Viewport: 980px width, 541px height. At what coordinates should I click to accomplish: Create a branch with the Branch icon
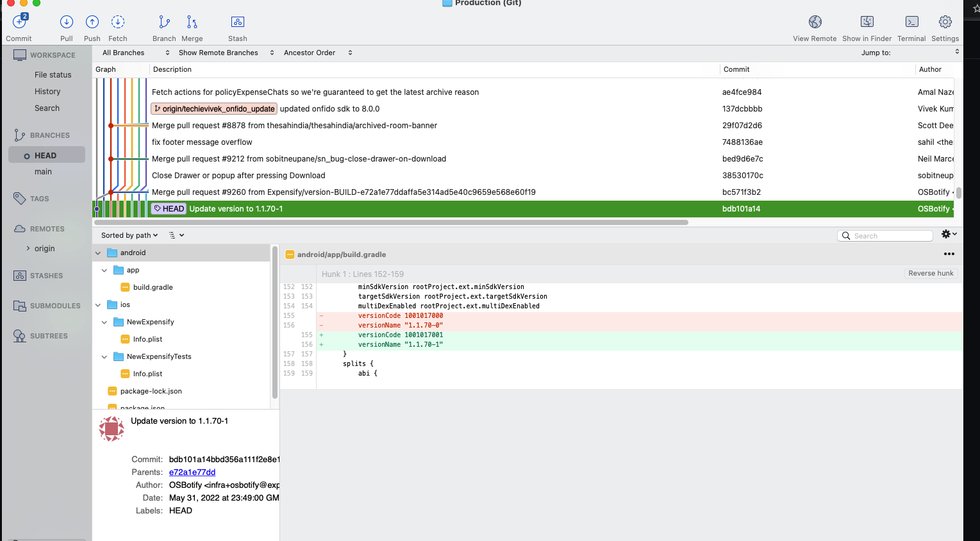coord(164,21)
